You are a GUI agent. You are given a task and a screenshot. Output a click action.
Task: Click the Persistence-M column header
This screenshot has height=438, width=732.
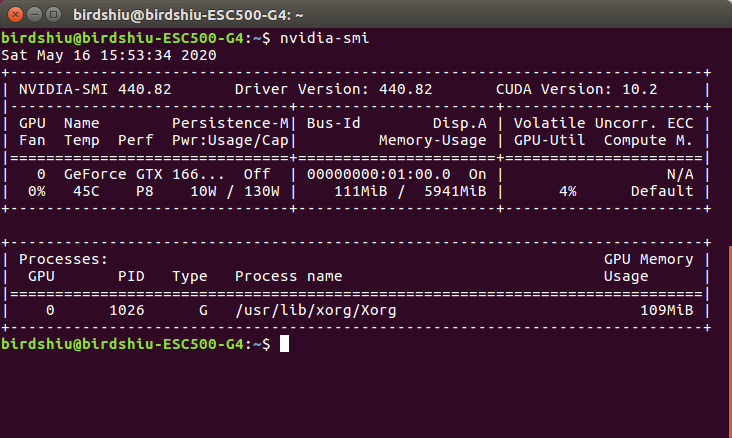point(231,123)
